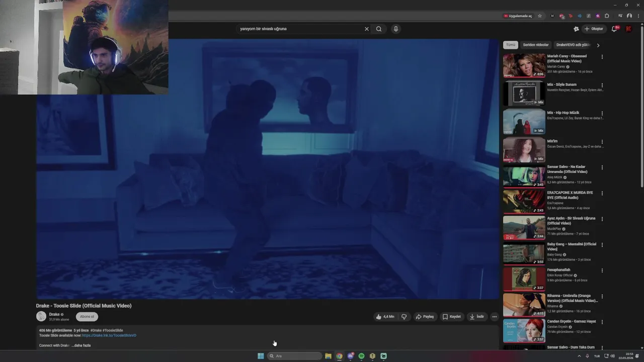This screenshot has height=362, width=644.
Task: Click the Windows taskbar Ara search box
Action: tap(294, 356)
